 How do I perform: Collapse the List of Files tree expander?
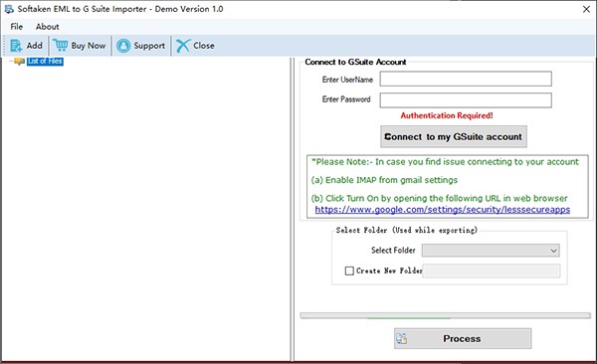coord(11,61)
